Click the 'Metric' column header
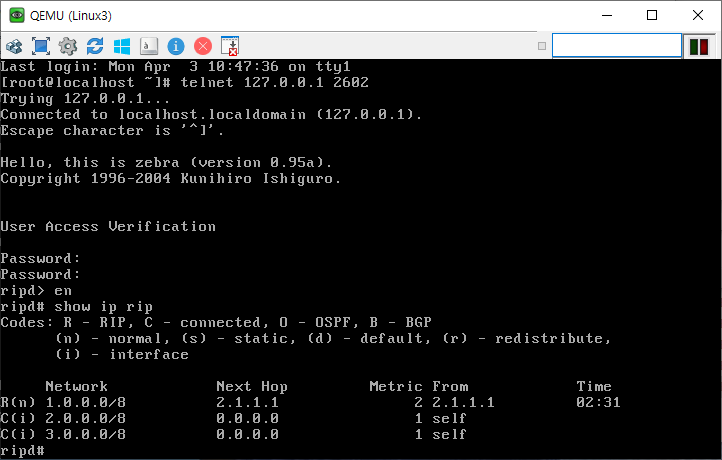Viewport: 722px width, 460px height. tap(396, 386)
